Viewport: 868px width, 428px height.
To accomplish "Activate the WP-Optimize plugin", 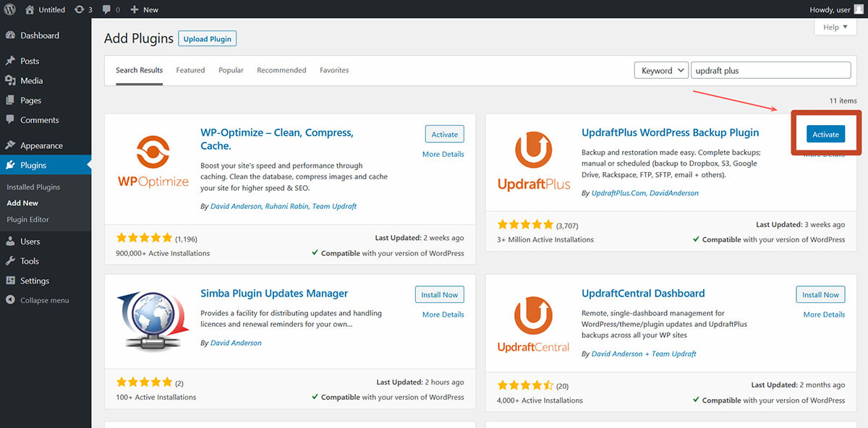I will 445,134.
